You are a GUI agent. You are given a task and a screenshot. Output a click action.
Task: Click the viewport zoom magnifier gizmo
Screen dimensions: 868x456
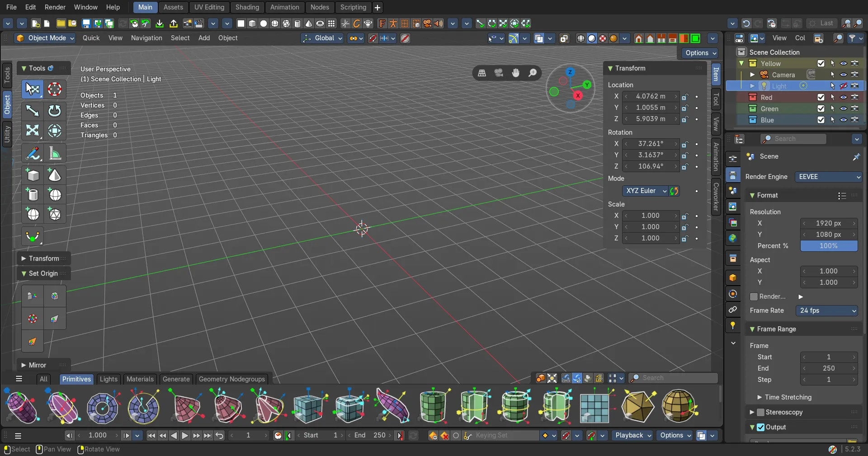point(533,73)
